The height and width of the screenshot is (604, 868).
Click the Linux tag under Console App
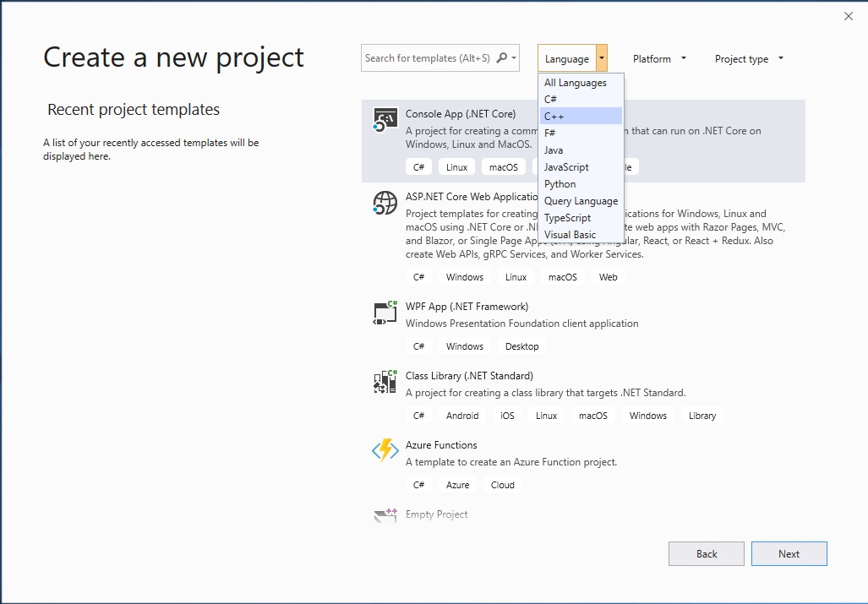click(456, 167)
